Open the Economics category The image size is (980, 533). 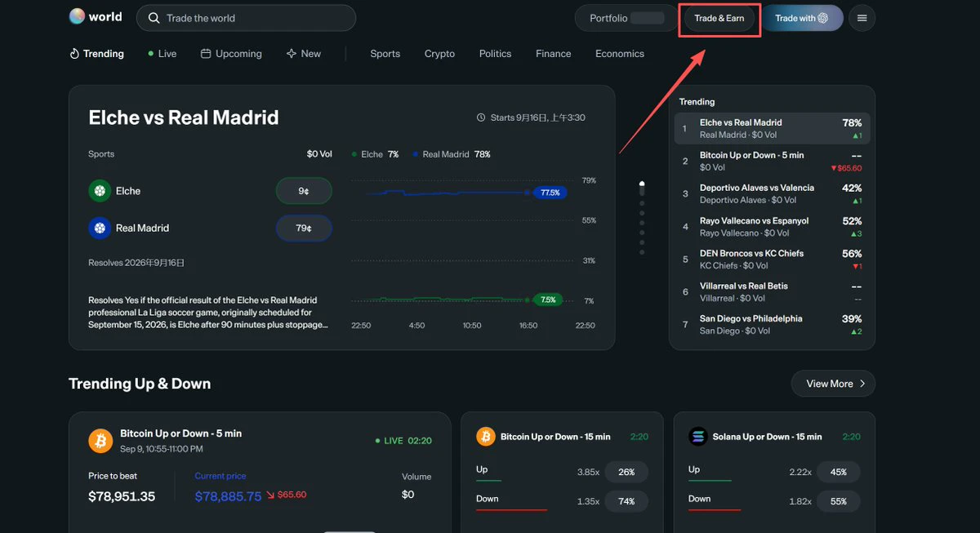click(619, 54)
